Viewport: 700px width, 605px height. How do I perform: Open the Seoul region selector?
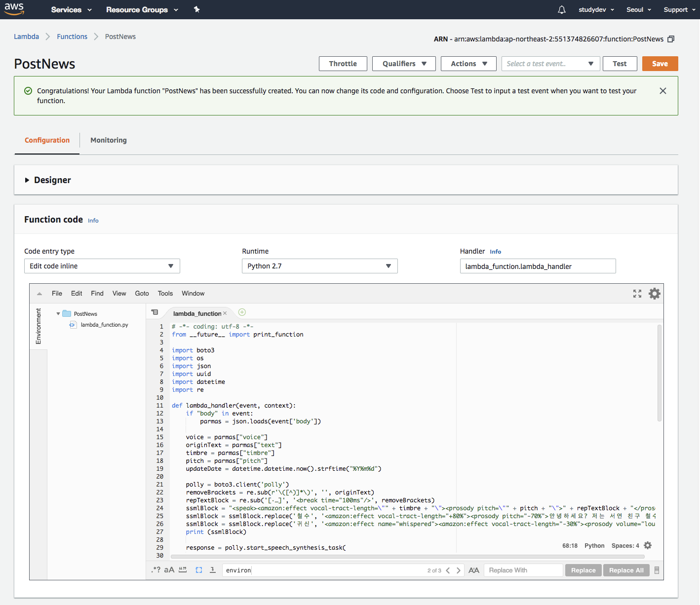point(639,9)
